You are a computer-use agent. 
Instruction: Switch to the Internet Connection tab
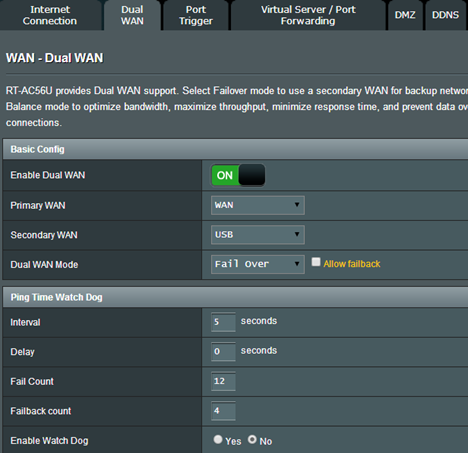pyautogui.click(x=50, y=15)
